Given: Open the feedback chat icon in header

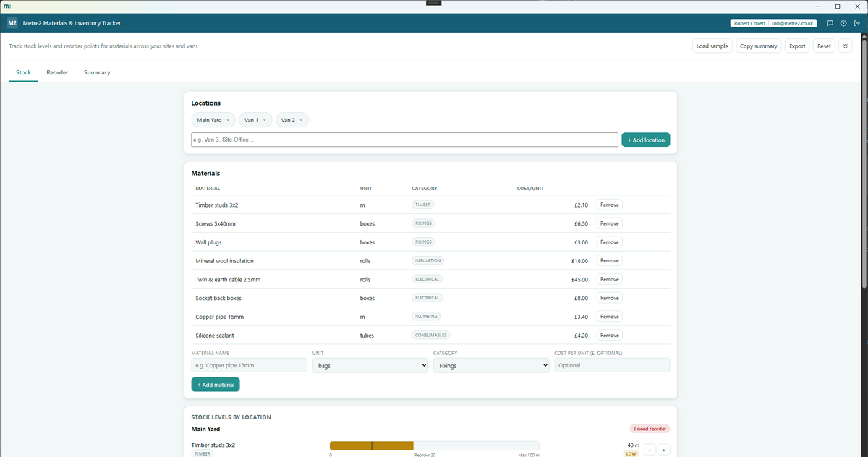Looking at the screenshot, I should click(830, 23).
